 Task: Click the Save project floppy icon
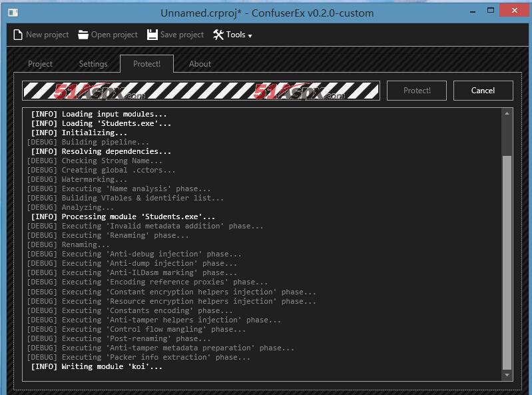(152, 35)
